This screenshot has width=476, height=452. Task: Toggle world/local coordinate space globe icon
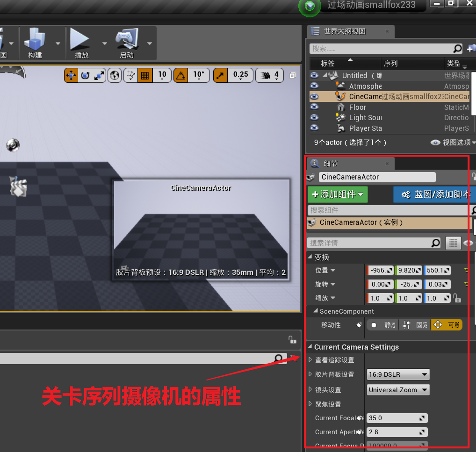pyautogui.click(x=115, y=75)
